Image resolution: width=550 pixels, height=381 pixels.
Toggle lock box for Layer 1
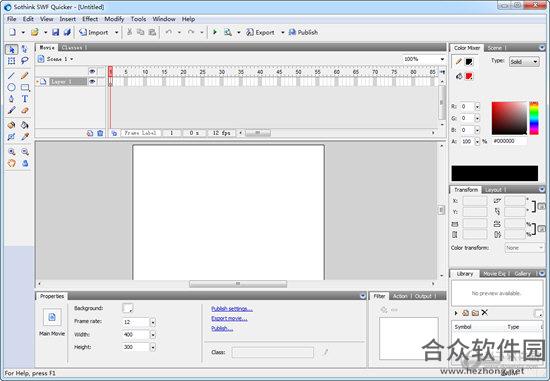(101, 82)
